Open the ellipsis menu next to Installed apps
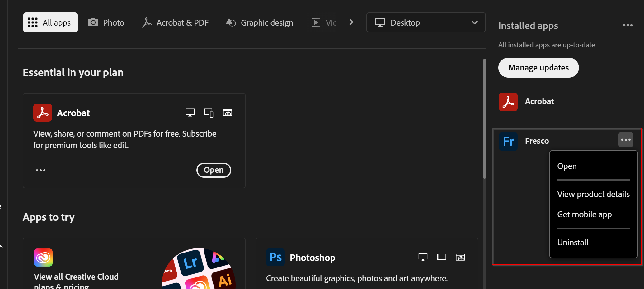 [628, 26]
